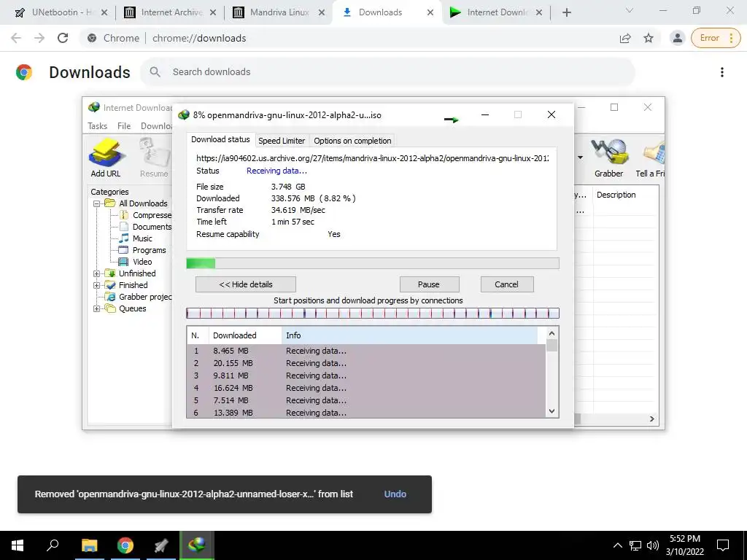This screenshot has height=560, width=747.
Task: Open the Windows Start menu
Action: [x=18, y=545]
